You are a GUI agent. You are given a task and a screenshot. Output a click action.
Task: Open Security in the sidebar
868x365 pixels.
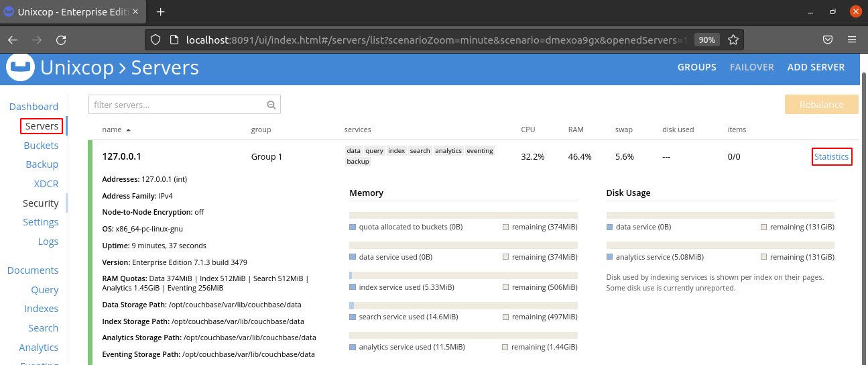(41, 203)
